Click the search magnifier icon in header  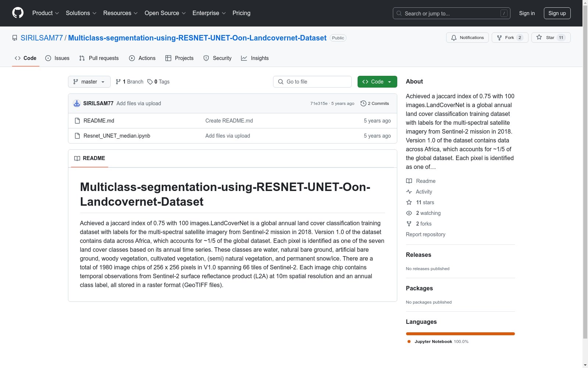pos(399,13)
